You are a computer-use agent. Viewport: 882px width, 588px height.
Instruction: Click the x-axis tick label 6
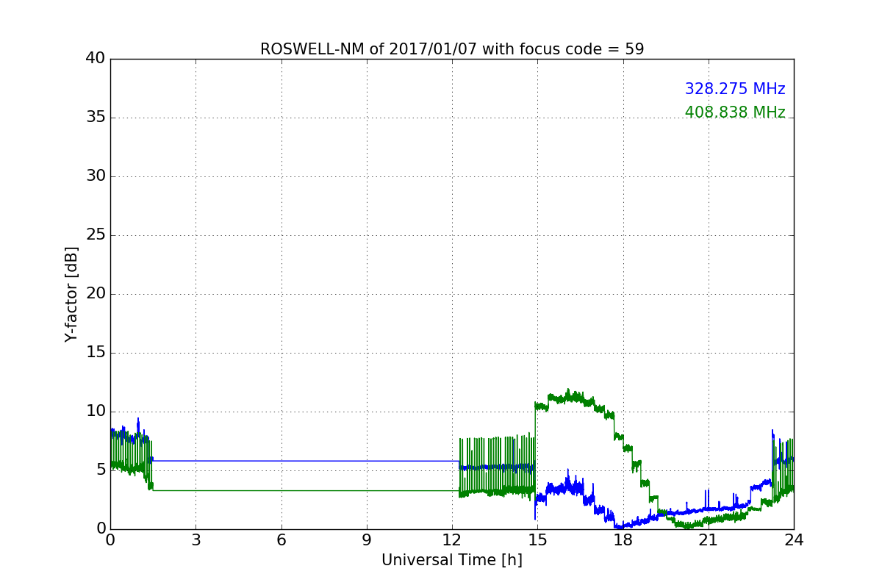pyautogui.click(x=281, y=540)
